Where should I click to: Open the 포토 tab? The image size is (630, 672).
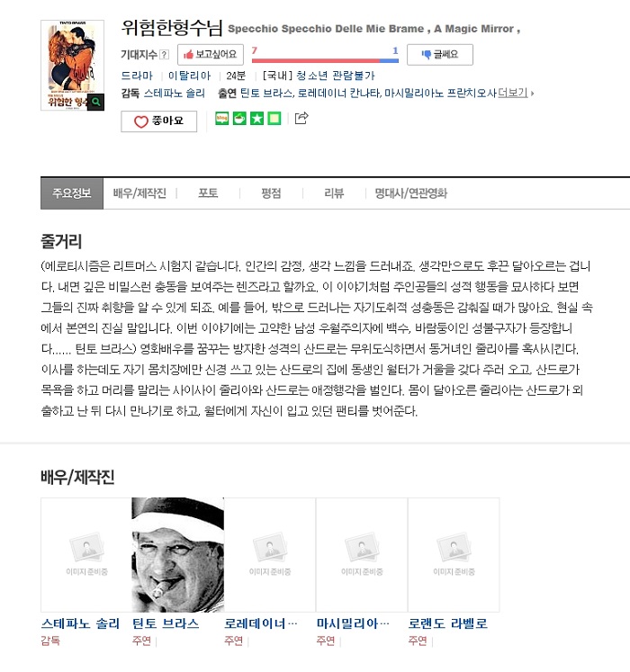[x=208, y=193]
